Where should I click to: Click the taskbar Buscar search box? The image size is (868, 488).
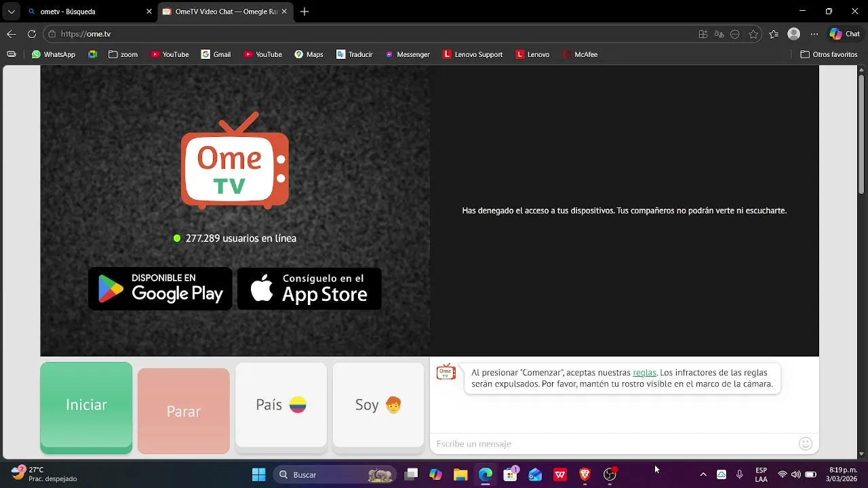[x=336, y=474]
